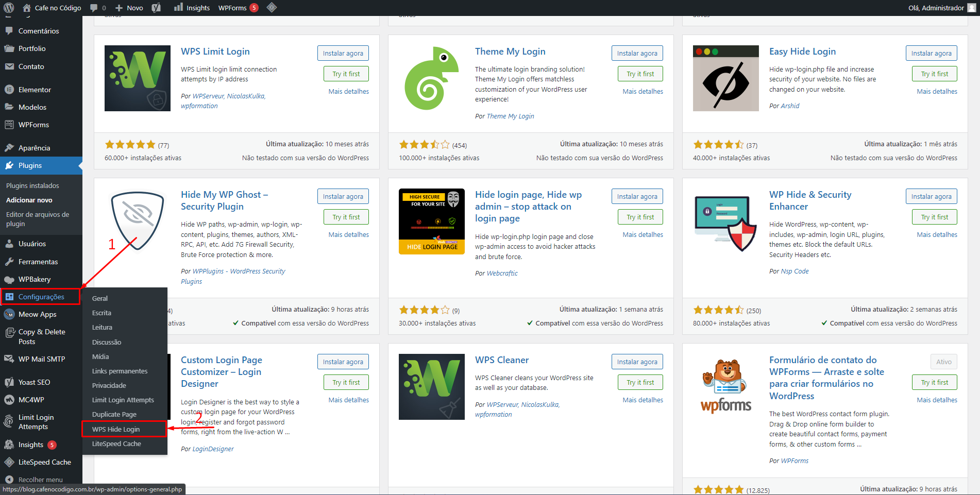Open Mais detalhes for Hide login page
This screenshot has width=980, height=495.
pos(643,234)
